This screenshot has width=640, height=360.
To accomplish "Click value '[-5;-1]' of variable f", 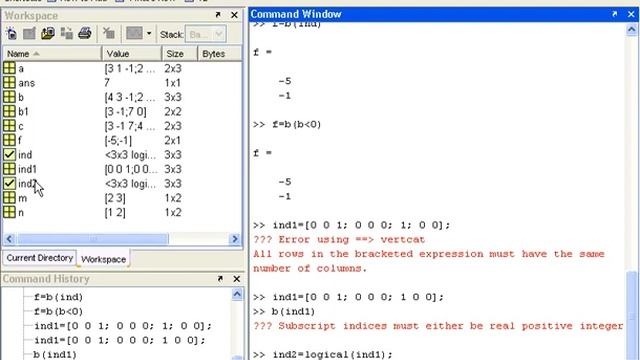I will point(118,140).
